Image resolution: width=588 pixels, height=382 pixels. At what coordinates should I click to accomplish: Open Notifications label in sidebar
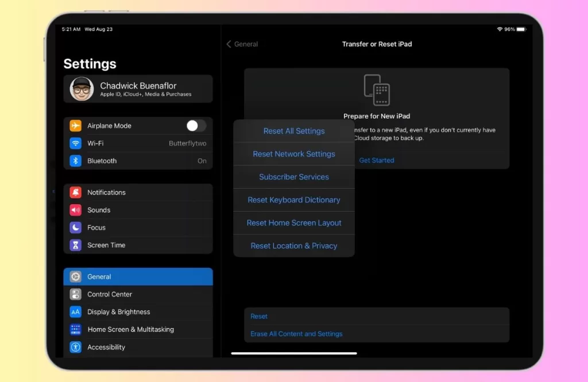coord(106,193)
